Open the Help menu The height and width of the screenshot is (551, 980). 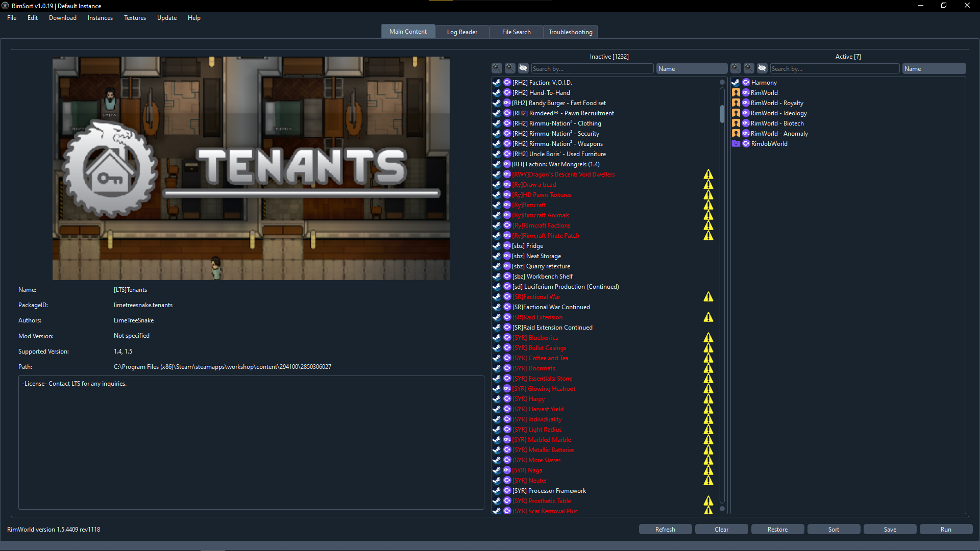pyautogui.click(x=194, y=17)
